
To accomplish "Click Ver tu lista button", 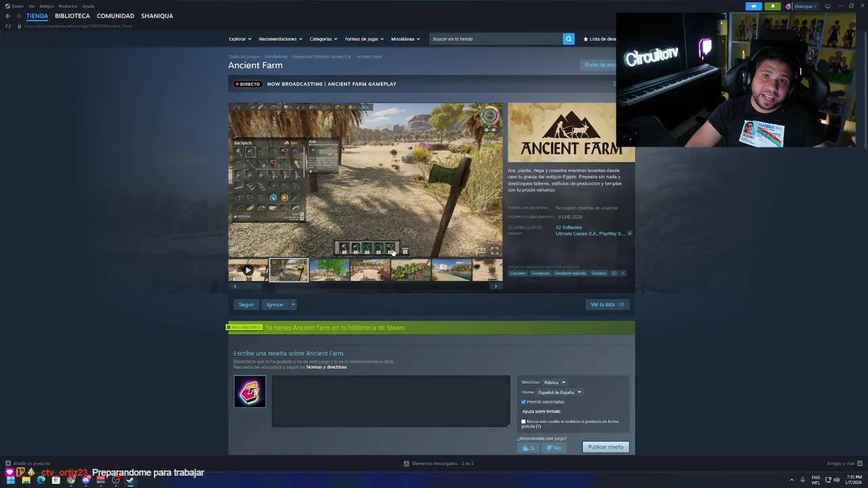I will [x=607, y=304].
